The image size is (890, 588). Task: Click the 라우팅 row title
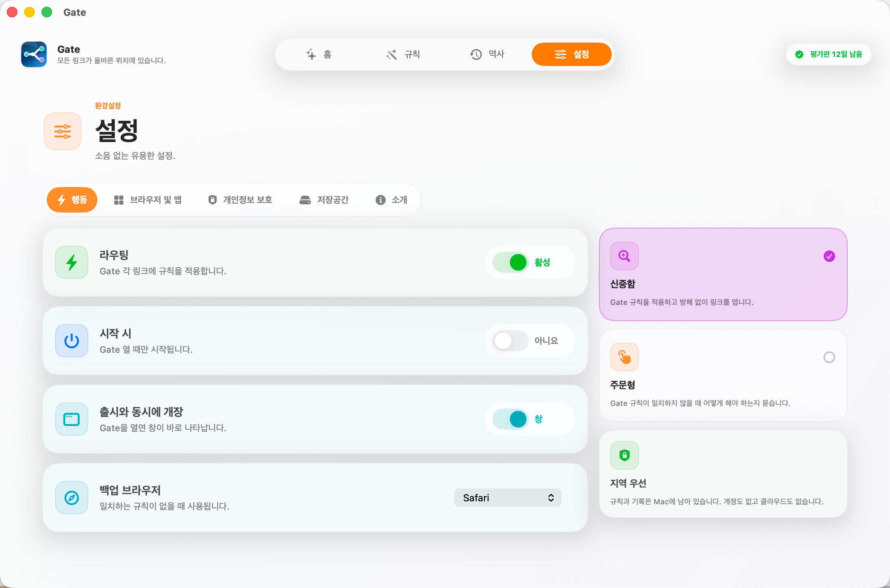click(x=114, y=255)
